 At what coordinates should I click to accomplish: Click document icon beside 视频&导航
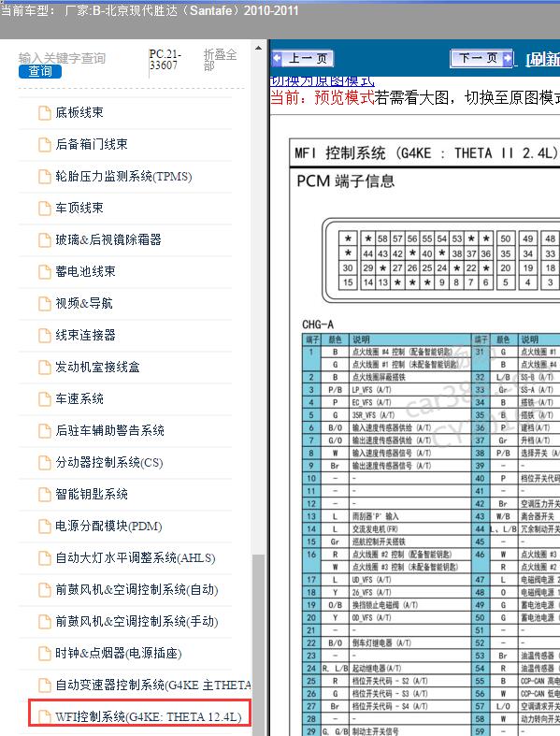(x=45, y=304)
